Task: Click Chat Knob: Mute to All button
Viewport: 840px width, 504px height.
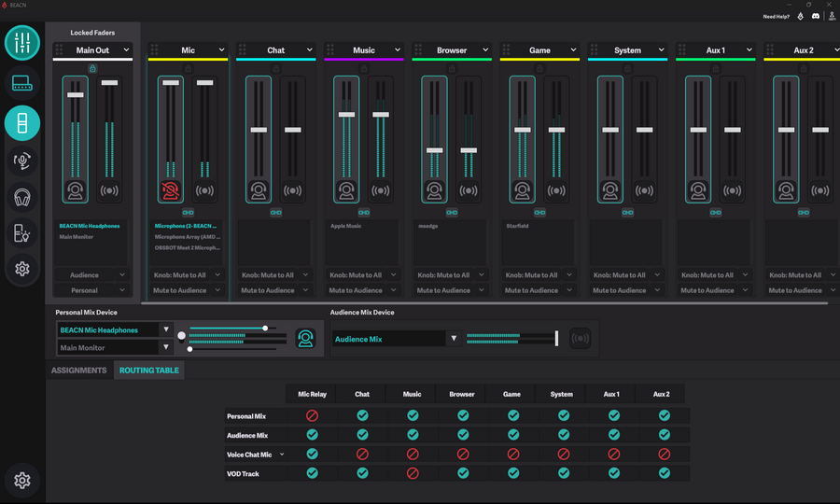Action: [267, 274]
